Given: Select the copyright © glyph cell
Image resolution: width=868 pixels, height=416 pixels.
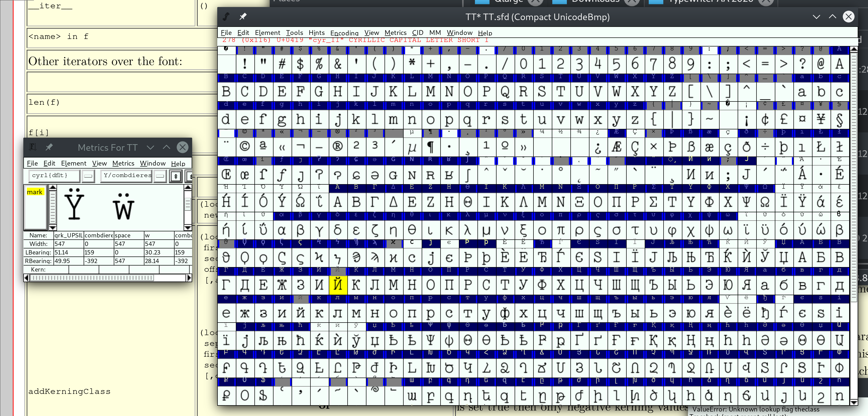Looking at the screenshot, I should pos(245,146).
